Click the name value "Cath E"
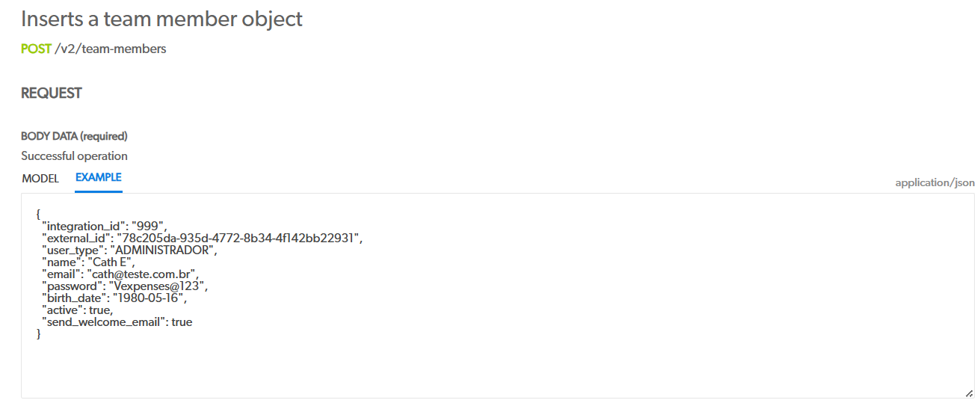The height and width of the screenshot is (403, 980). click(111, 262)
